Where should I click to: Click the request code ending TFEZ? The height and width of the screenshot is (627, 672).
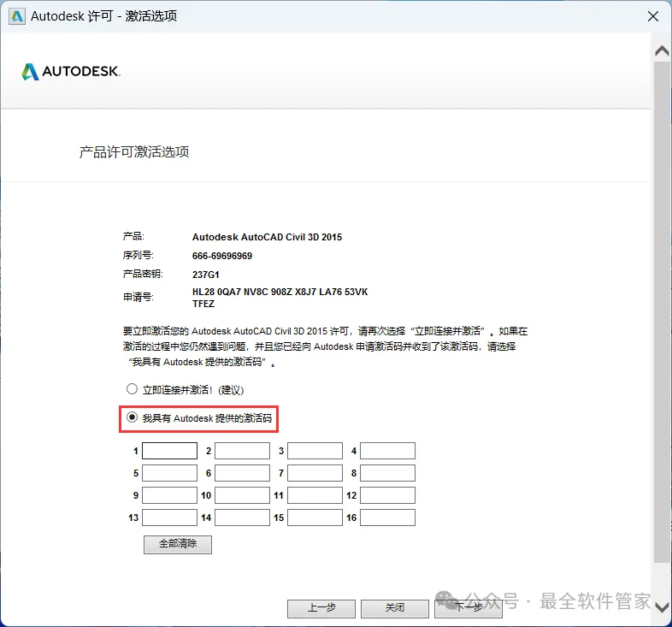203,304
